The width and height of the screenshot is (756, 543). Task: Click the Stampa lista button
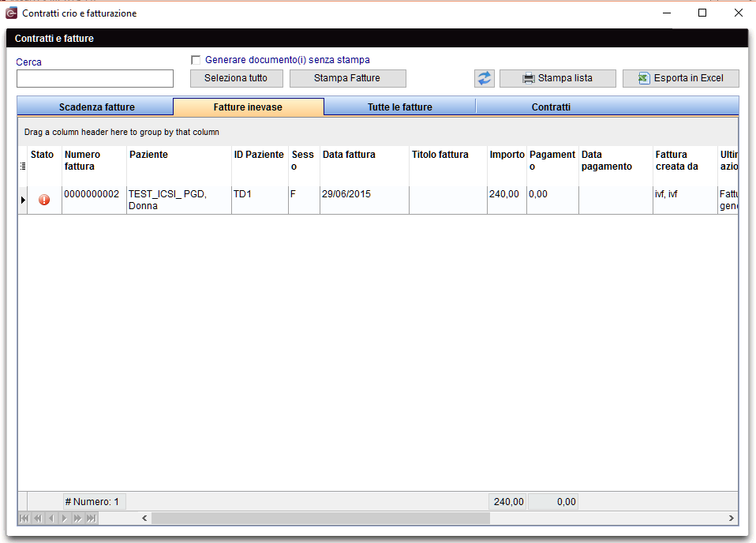tap(558, 78)
